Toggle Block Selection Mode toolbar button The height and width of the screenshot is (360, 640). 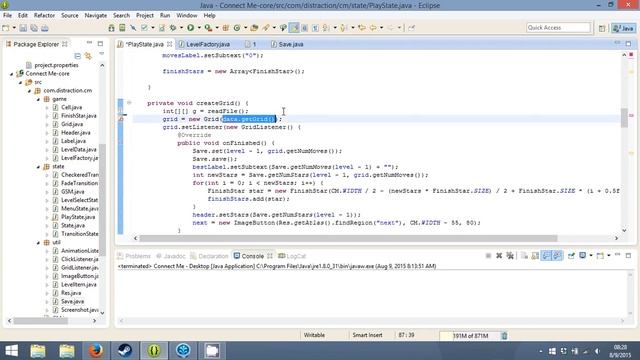(304, 28)
